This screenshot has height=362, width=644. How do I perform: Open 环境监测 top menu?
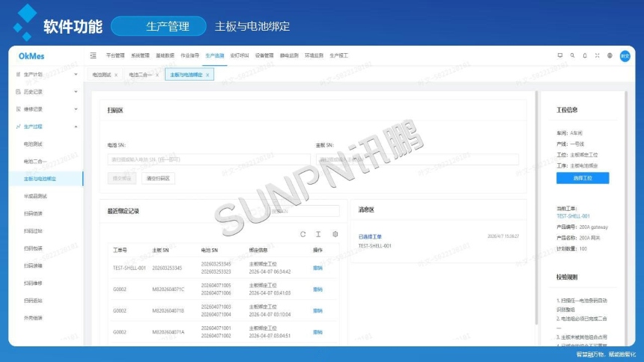[x=314, y=55]
